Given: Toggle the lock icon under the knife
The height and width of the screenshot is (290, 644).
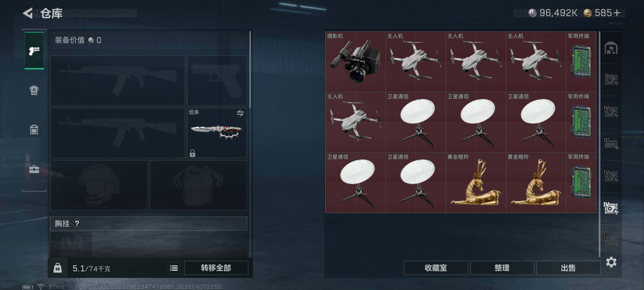Looking at the screenshot, I should click(192, 153).
